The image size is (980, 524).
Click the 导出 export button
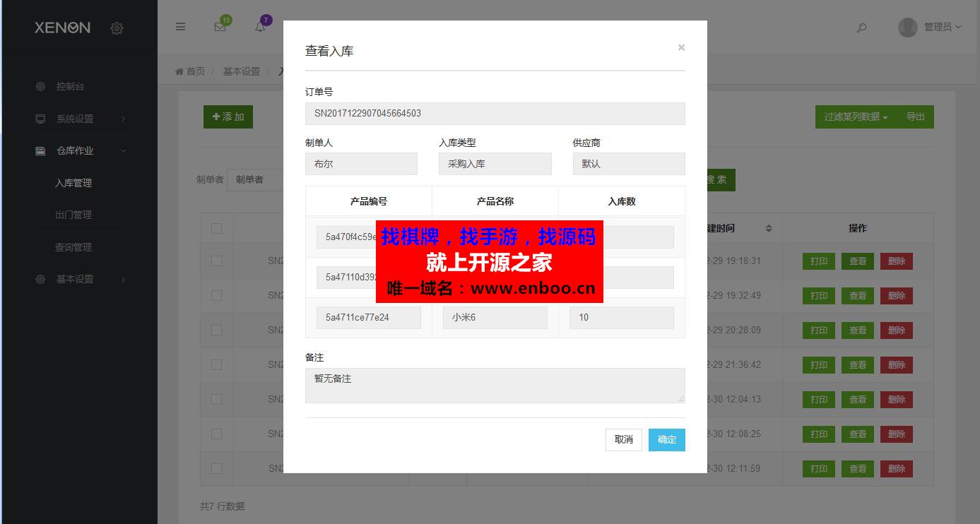(916, 117)
